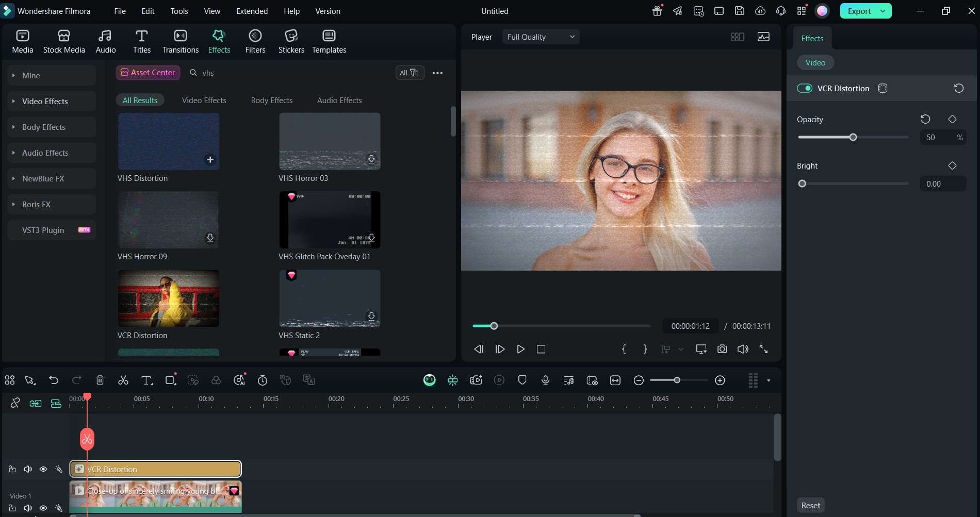Expand the Video Effects category
The image size is (980, 517).
[52, 101]
